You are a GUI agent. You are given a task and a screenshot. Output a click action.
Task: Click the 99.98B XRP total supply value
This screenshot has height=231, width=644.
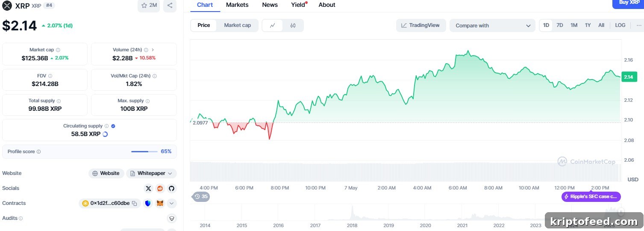[x=45, y=109]
